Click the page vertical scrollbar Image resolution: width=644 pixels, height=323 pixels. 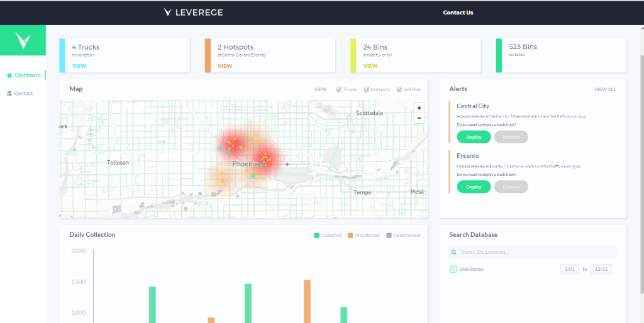coord(642,175)
